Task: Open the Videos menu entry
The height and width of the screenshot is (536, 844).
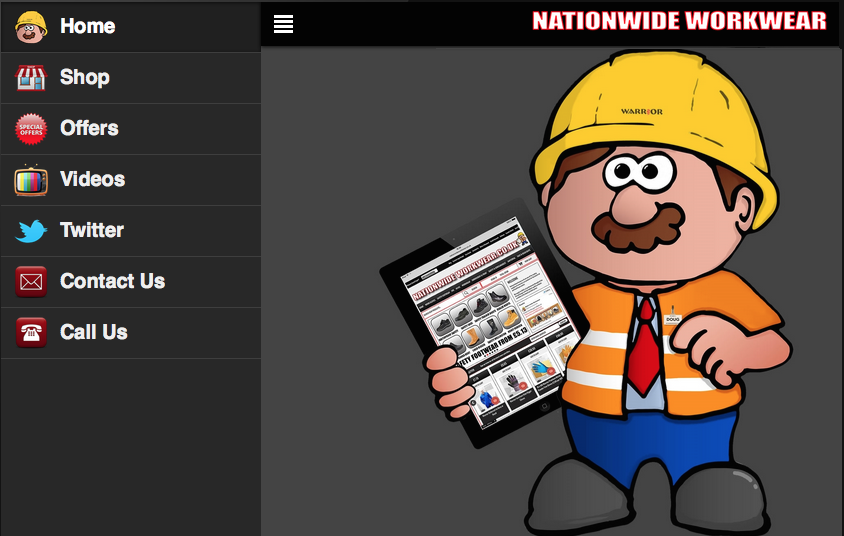Action: (x=131, y=180)
